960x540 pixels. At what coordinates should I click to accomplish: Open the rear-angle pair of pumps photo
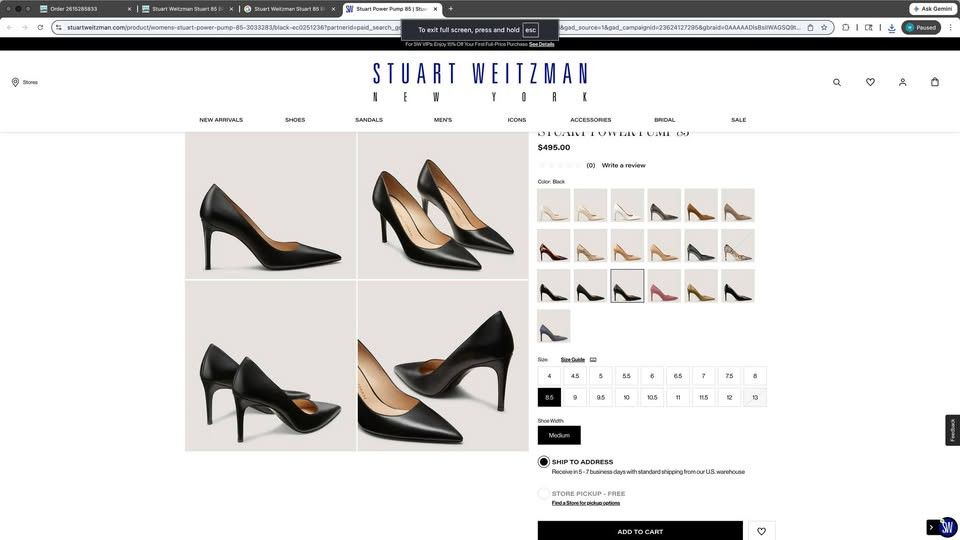click(270, 366)
